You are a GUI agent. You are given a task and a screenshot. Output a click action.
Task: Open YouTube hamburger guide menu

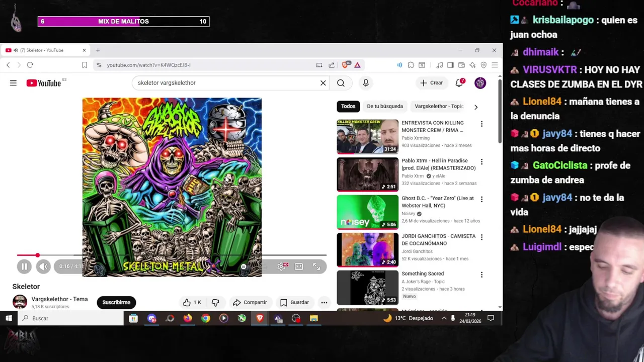tap(13, 83)
